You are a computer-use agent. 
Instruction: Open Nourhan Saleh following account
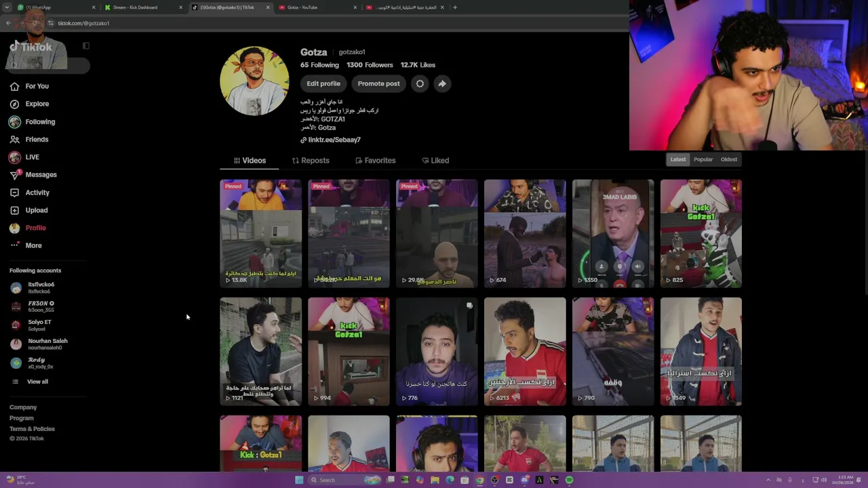41,344
